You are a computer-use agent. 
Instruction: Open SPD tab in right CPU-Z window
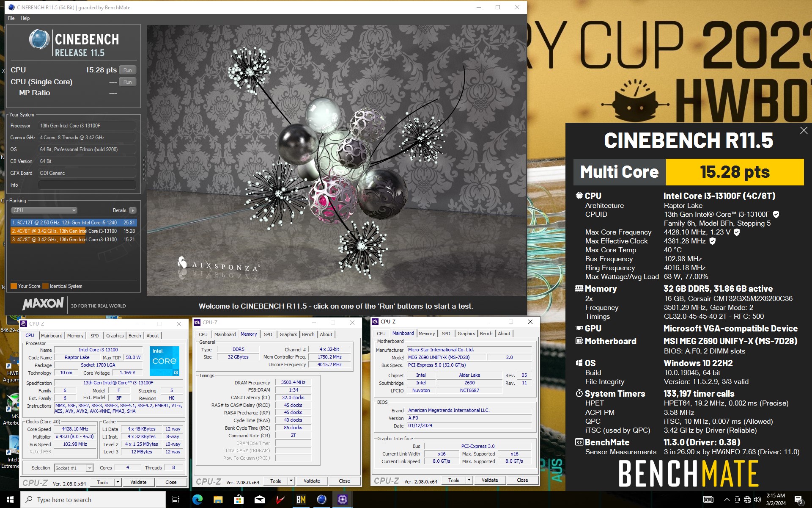446,334
